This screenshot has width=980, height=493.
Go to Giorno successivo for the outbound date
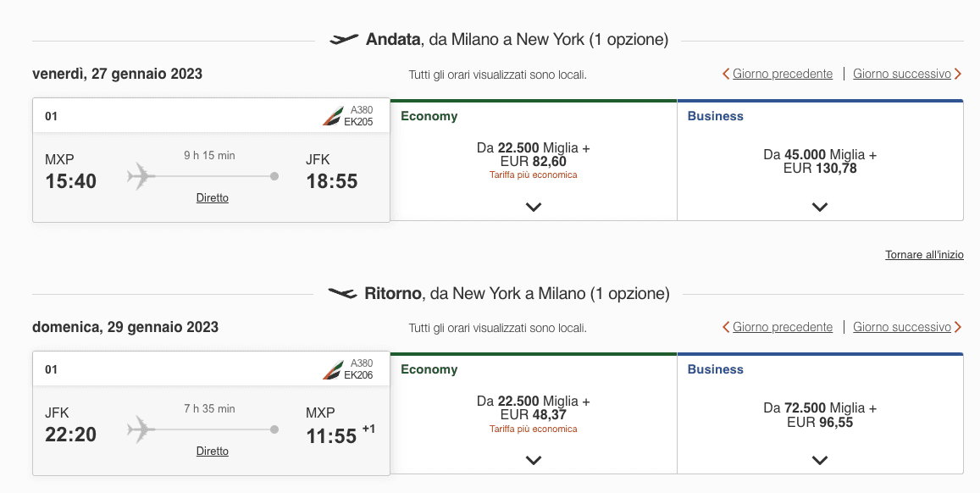click(902, 74)
